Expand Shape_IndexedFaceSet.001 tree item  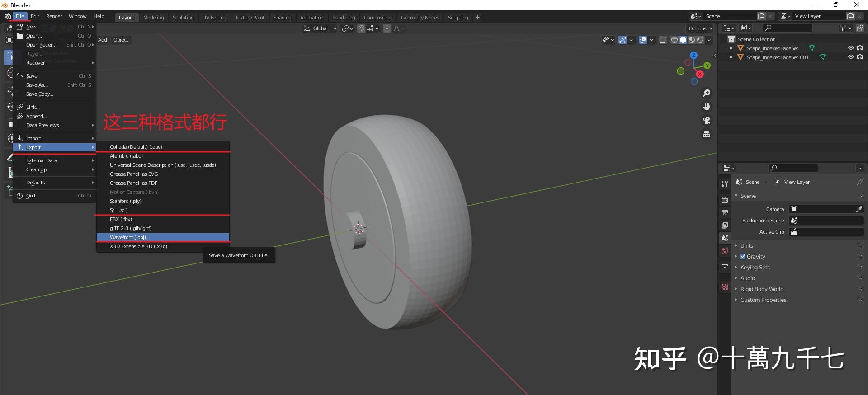(731, 57)
